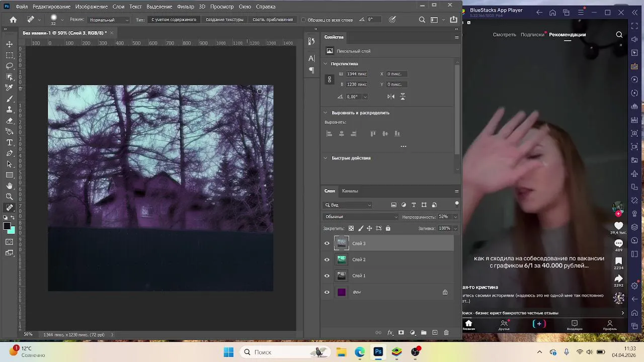
Task: Toggle Quick Mask mode
Action: tap(10, 242)
